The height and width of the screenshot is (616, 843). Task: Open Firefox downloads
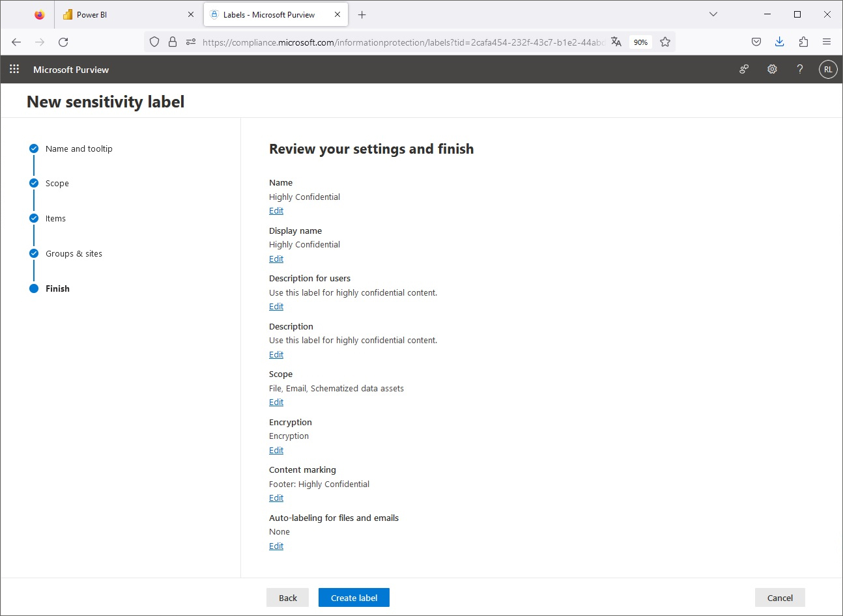(x=779, y=41)
